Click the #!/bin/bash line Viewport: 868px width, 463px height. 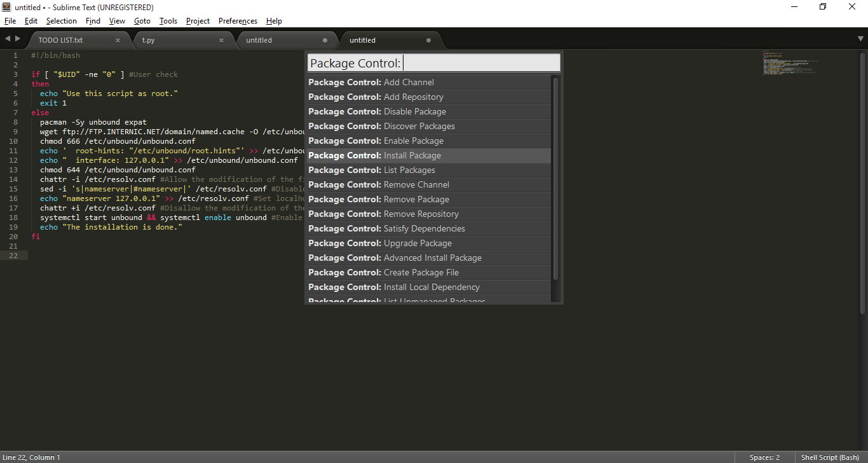click(55, 55)
